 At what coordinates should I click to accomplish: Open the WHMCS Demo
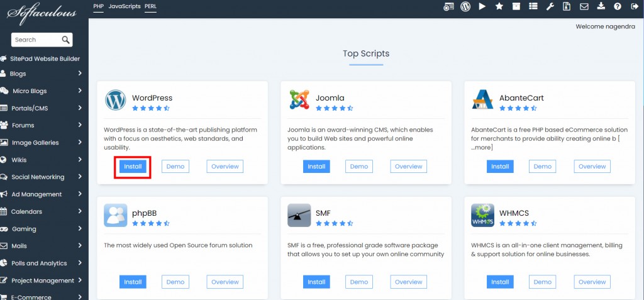(543, 282)
